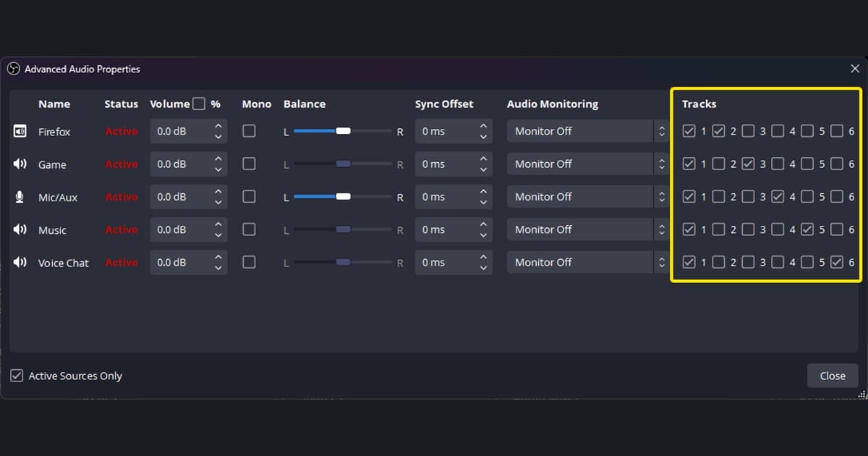Click Mic/Aux sync offset spinner arrows
The height and width of the screenshot is (456, 868).
click(x=483, y=196)
